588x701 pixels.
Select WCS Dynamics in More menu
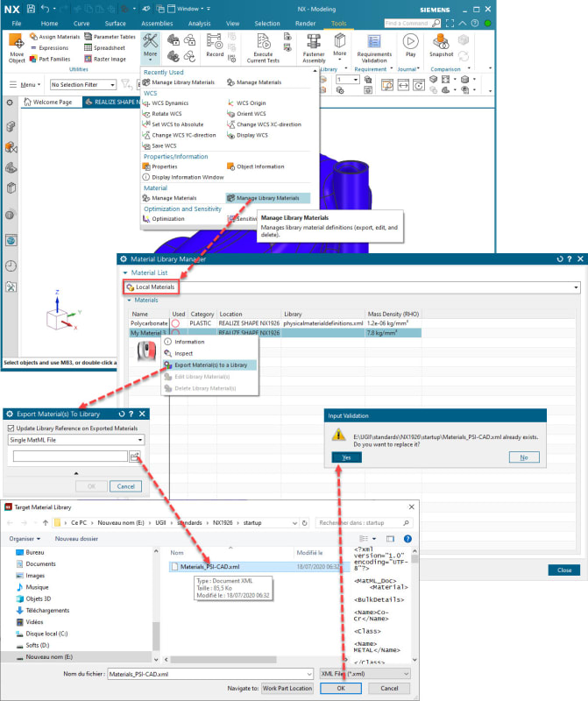click(x=166, y=103)
